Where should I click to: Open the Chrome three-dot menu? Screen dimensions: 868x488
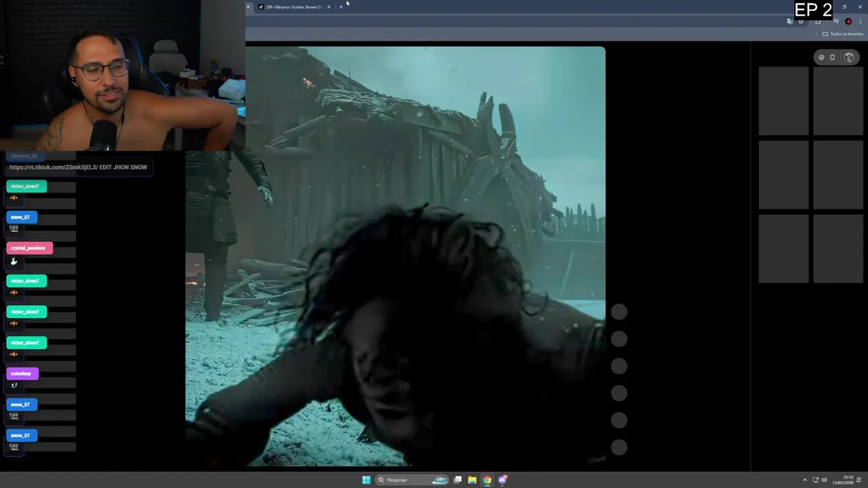click(x=860, y=22)
